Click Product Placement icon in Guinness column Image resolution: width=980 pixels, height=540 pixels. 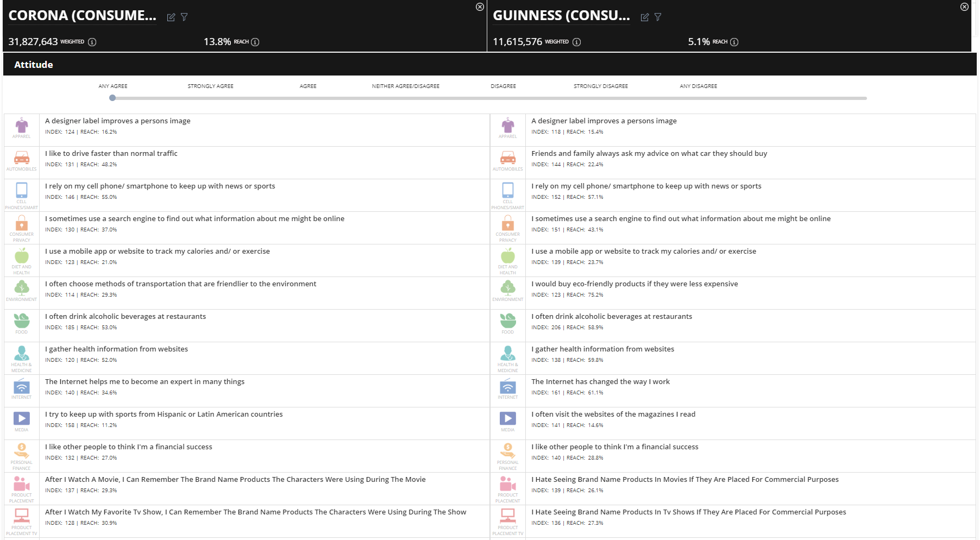(508, 484)
